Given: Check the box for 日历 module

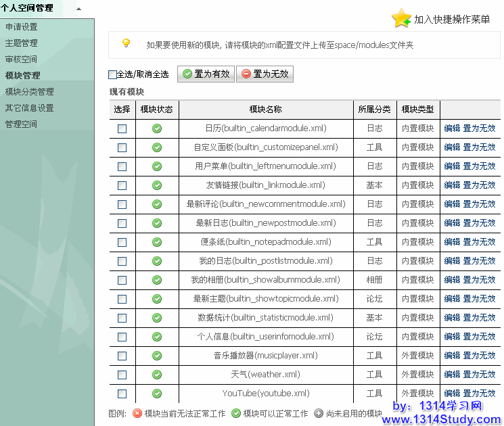Looking at the screenshot, I should pyautogui.click(x=122, y=128).
